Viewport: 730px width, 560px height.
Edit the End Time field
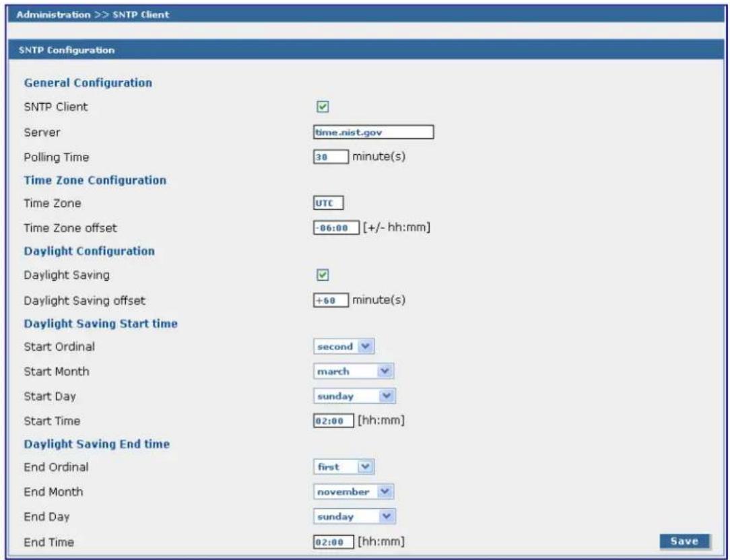coord(333,542)
